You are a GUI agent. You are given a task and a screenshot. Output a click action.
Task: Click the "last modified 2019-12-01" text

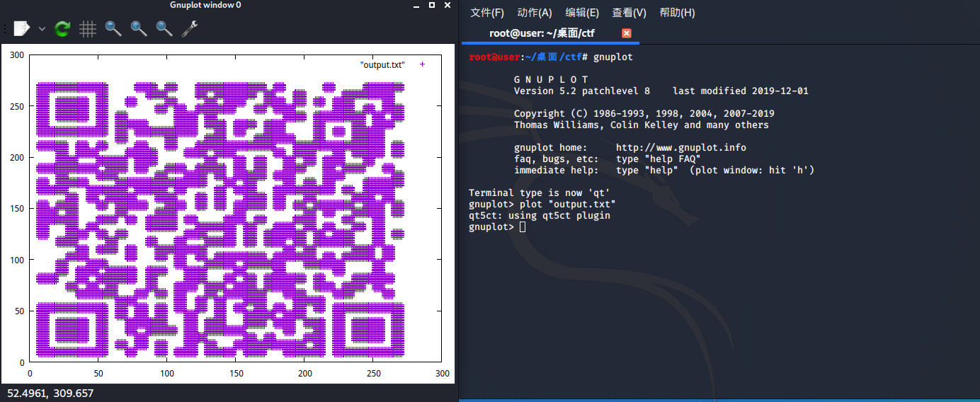pyautogui.click(x=741, y=91)
